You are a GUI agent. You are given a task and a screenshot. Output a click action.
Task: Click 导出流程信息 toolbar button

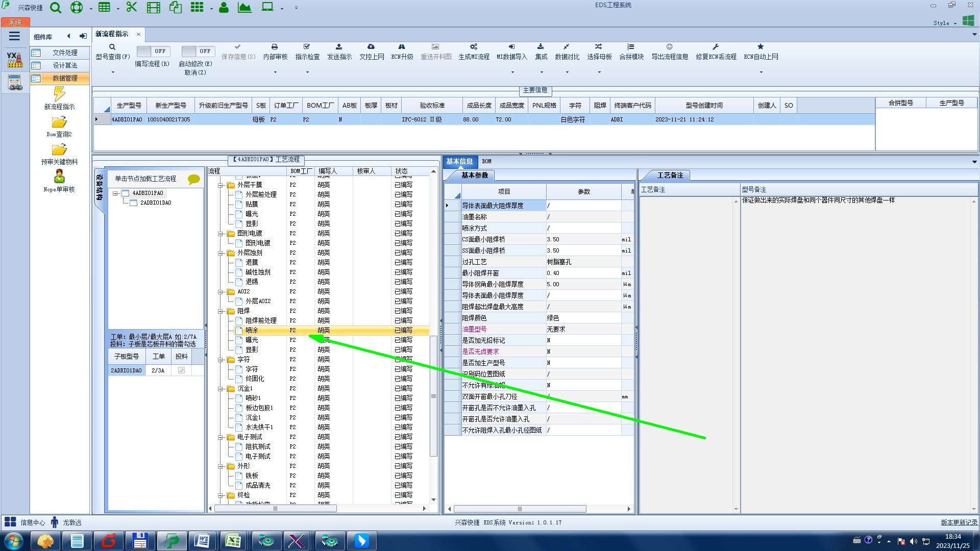(670, 52)
